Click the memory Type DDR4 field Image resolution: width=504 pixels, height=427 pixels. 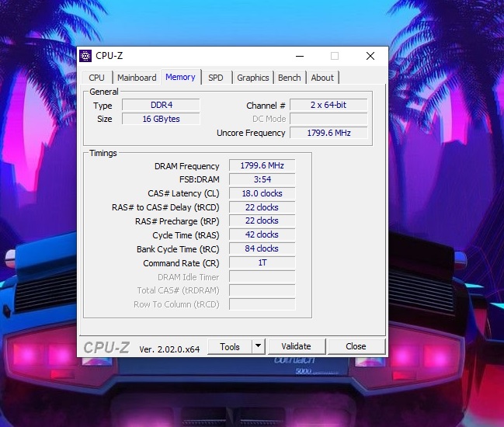(x=160, y=106)
